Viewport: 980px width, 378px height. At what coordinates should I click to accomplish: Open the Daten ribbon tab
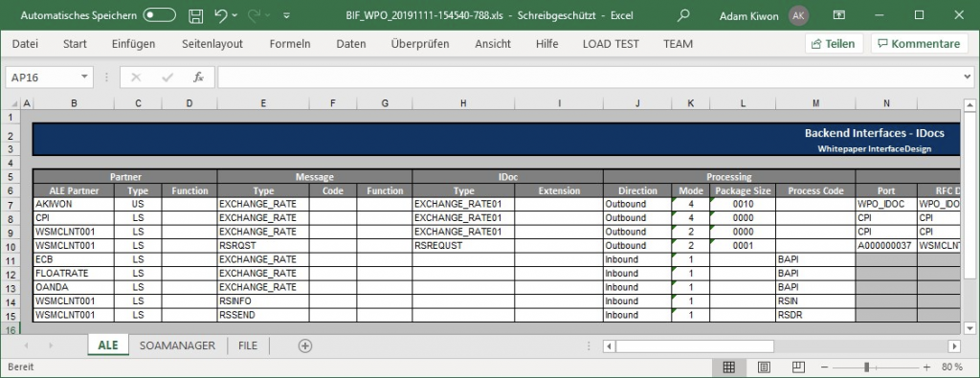[351, 44]
